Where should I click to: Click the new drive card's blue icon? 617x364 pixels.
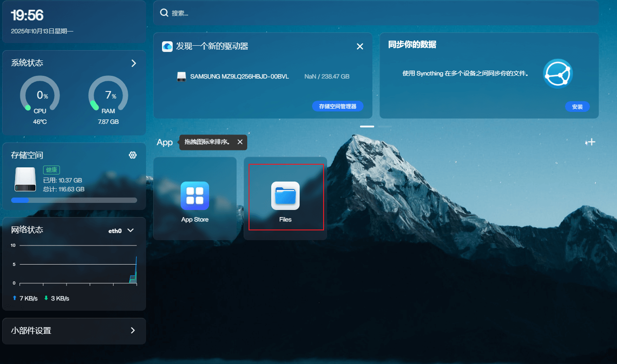tap(167, 46)
